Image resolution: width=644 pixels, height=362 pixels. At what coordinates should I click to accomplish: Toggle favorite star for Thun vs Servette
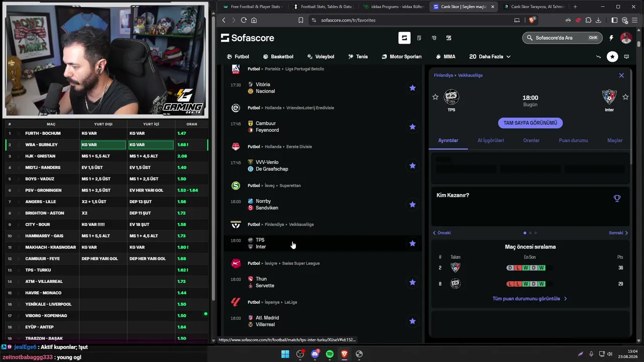413,282
